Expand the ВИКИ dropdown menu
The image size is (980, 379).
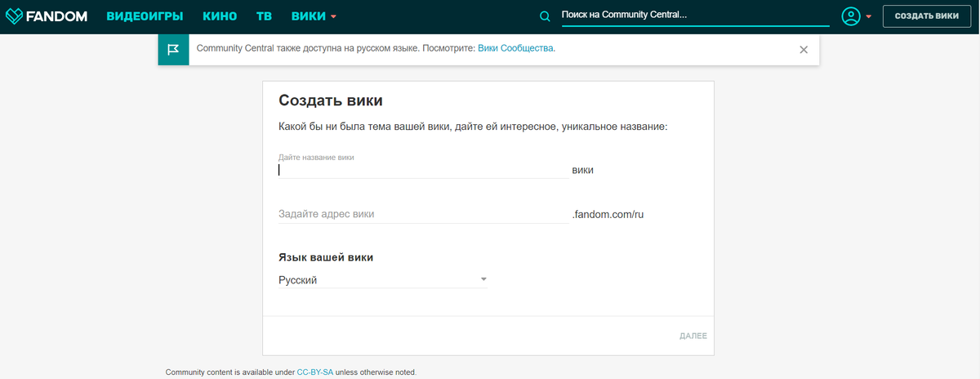click(x=314, y=16)
